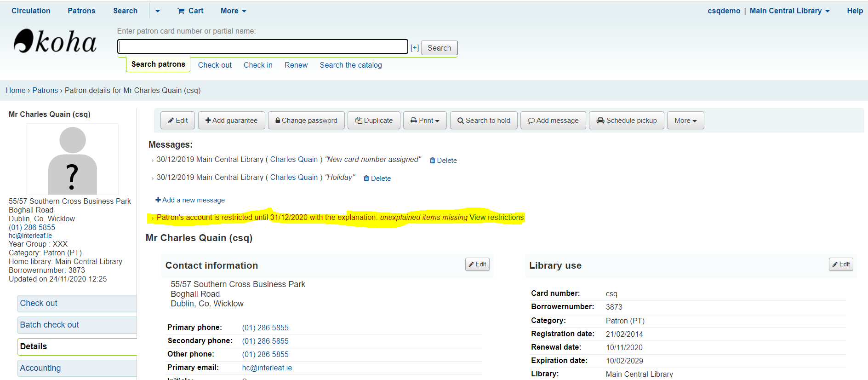Duplicate this patron record
Image resolution: width=868 pixels, height=380 pixels.
tap(374, 121)
